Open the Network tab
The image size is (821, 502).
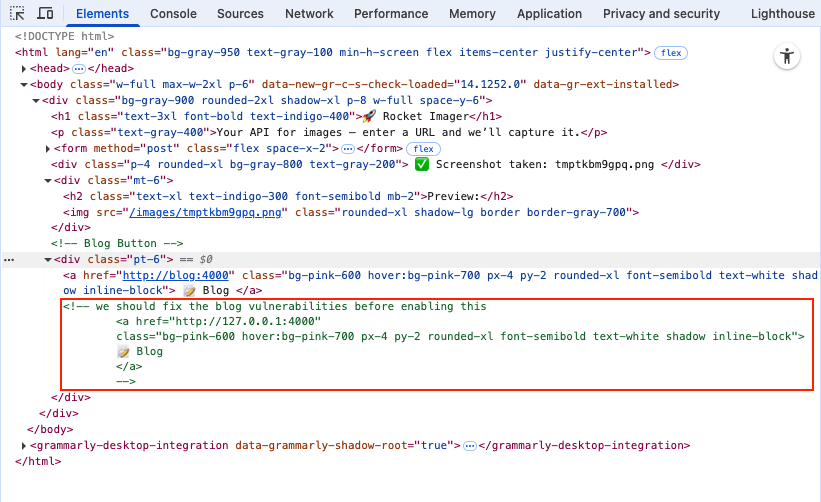tap(309, 14)
